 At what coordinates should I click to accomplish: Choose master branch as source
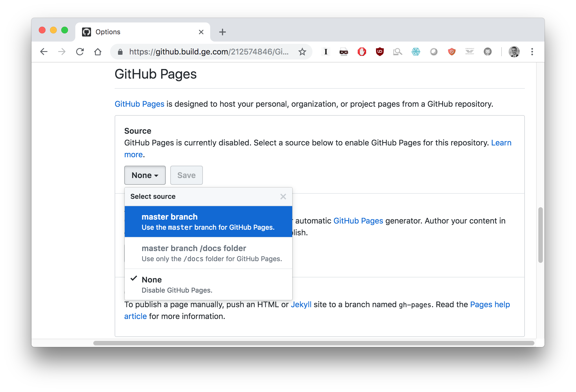click(208, 222)
